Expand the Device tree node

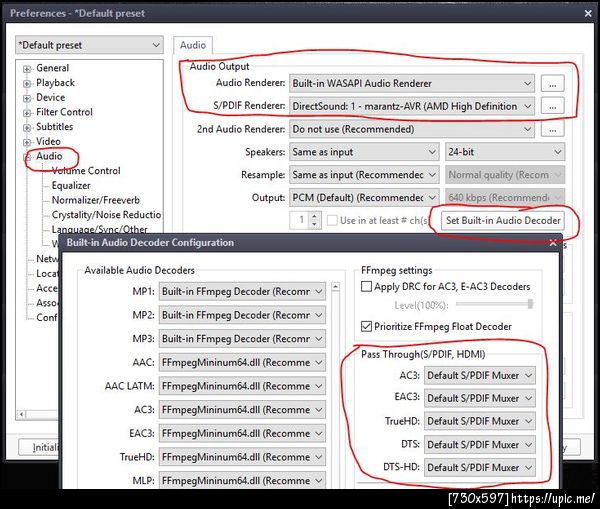[27, 98]
